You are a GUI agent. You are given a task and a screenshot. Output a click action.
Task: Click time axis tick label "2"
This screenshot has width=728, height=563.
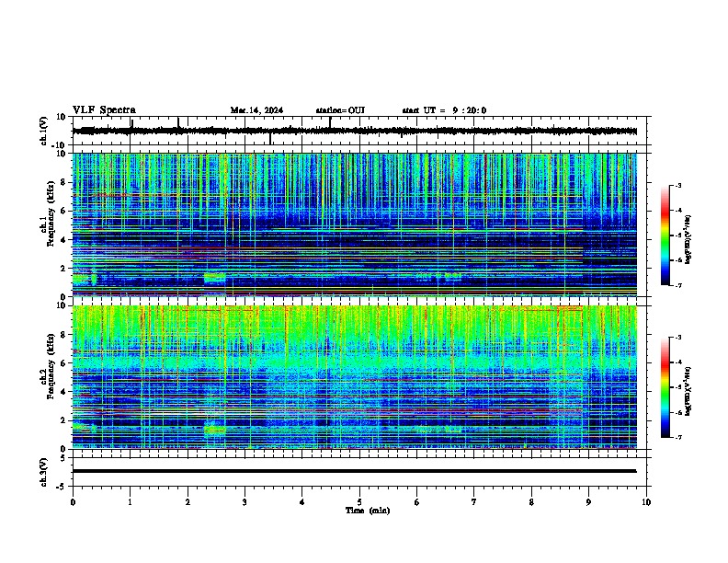[188, 502]
